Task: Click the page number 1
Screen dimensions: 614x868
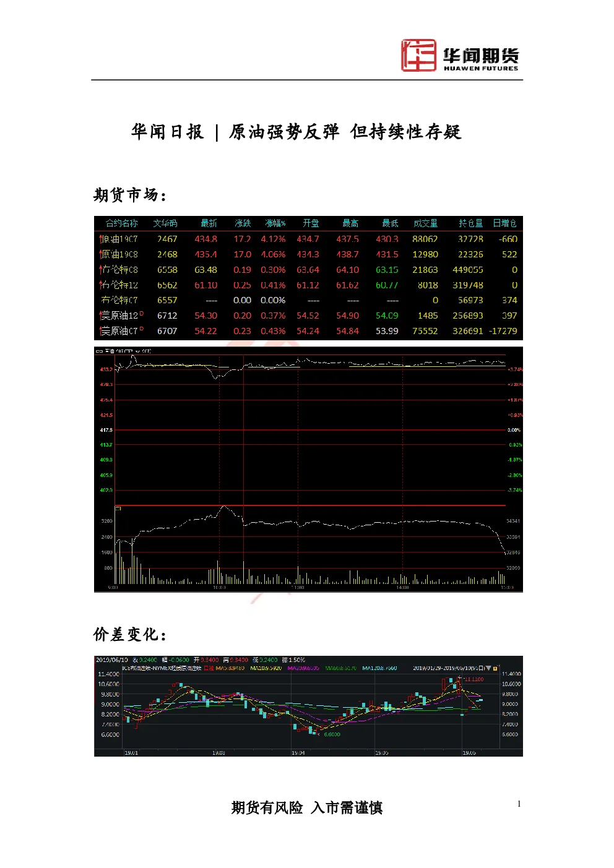Action: (519, 804)
